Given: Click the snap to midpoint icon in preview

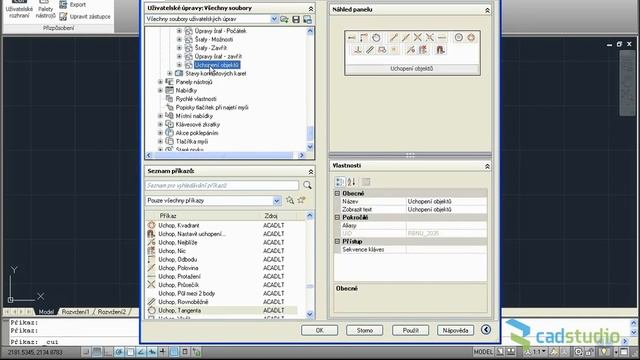Looking at the screenshot, I should point(405,38).
